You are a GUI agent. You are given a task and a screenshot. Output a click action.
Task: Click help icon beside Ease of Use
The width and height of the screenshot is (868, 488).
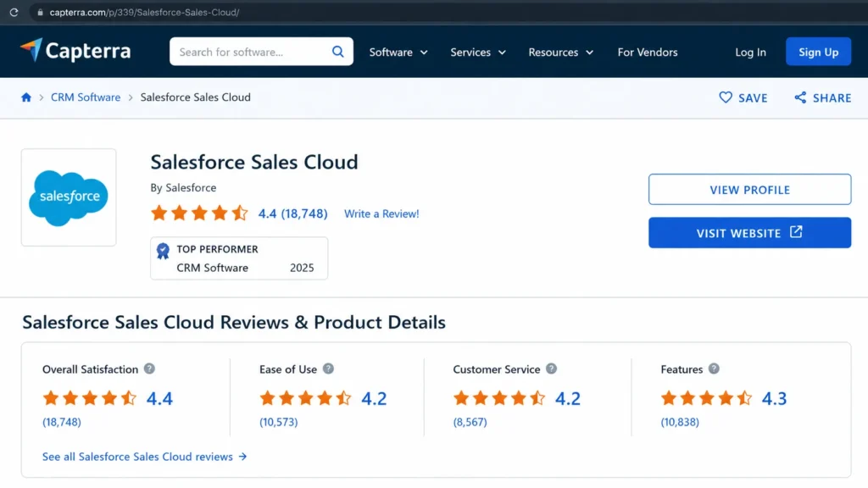pyautogui.click(x=328, y=369)
